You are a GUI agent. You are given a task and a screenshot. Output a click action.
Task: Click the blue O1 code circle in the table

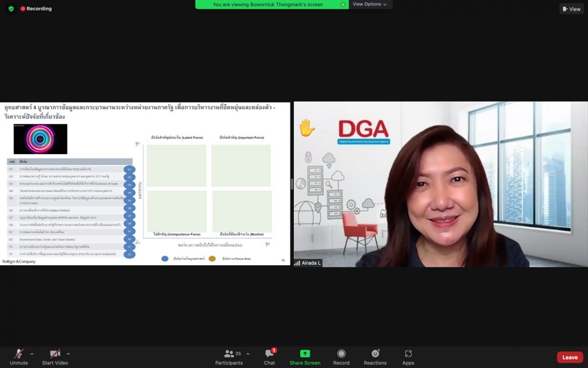tap(130, 169)
